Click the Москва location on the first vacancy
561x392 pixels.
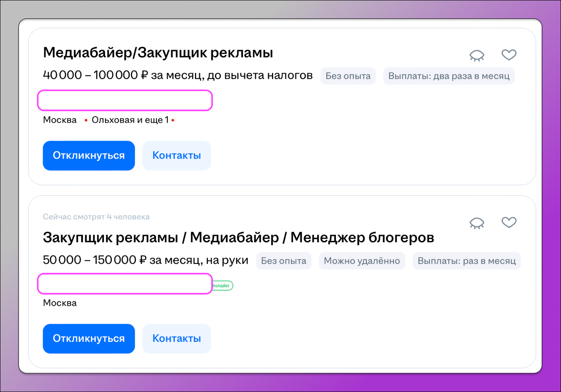pos(59,120)
